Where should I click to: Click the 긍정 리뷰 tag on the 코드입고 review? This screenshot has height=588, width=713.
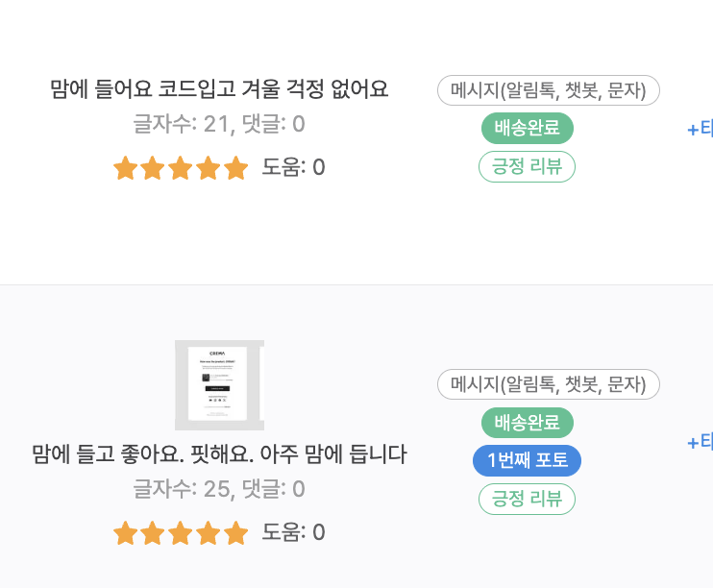[x=527, y=166]
